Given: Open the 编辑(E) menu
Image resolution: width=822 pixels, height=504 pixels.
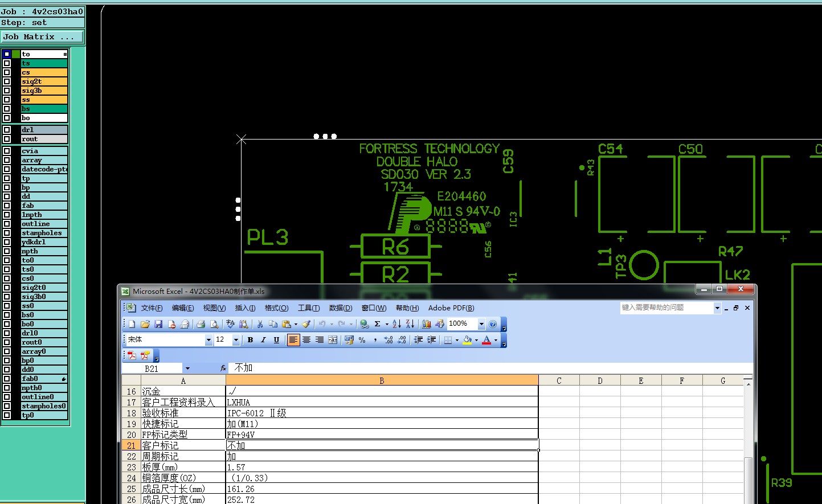Looking at the screenshot, I should point(183,308).
